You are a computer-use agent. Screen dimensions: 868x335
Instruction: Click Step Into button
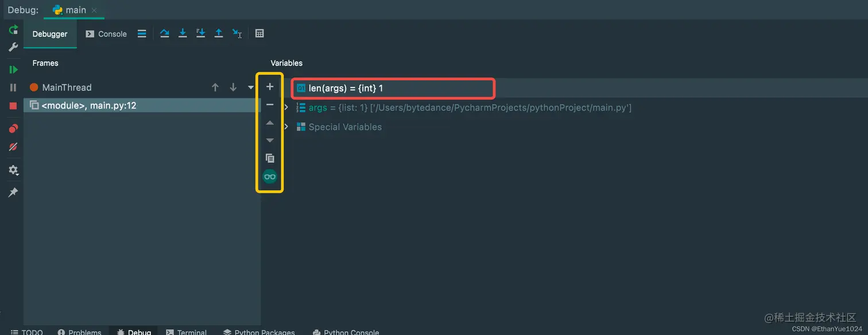click(183, 33)
